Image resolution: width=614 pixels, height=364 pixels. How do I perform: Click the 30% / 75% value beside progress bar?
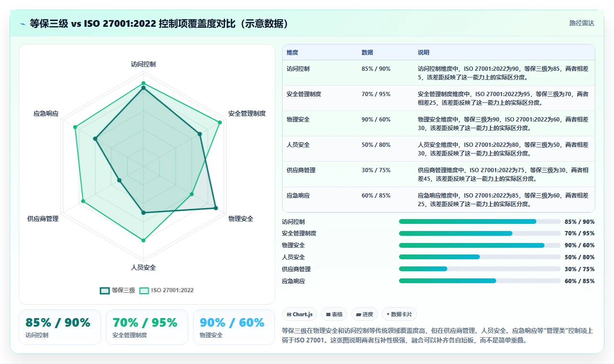tap(580, 269)
